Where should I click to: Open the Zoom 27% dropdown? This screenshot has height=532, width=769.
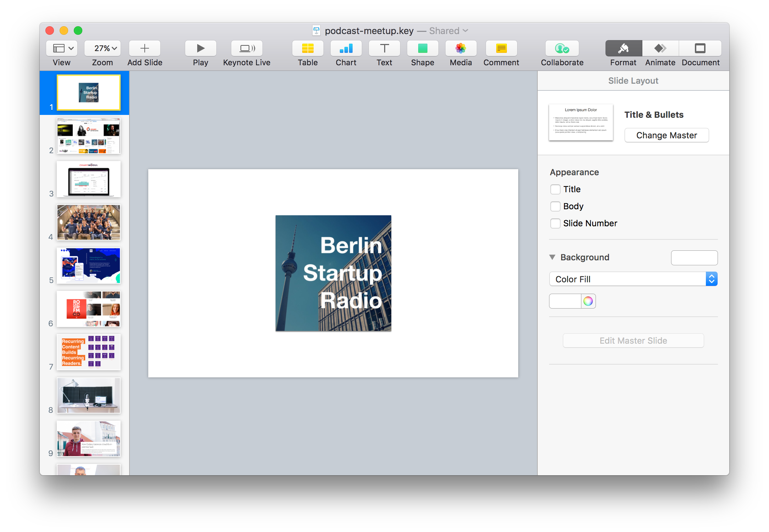pos(103,48)
